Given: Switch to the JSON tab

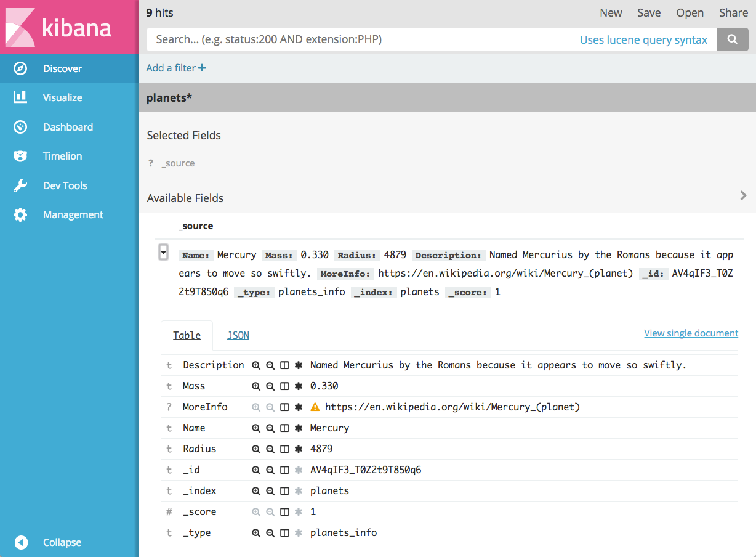Looking at the screenshot, I should (x=238, y=335).
